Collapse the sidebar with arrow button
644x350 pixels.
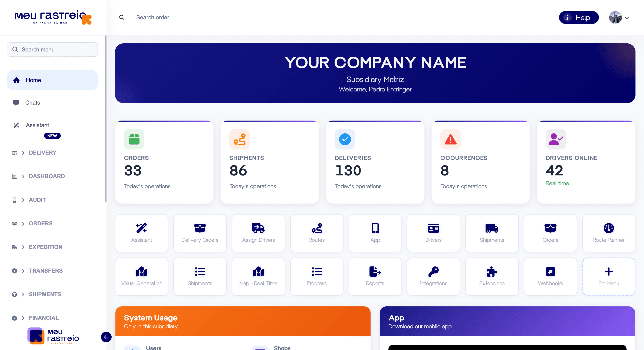coord(106,337)
